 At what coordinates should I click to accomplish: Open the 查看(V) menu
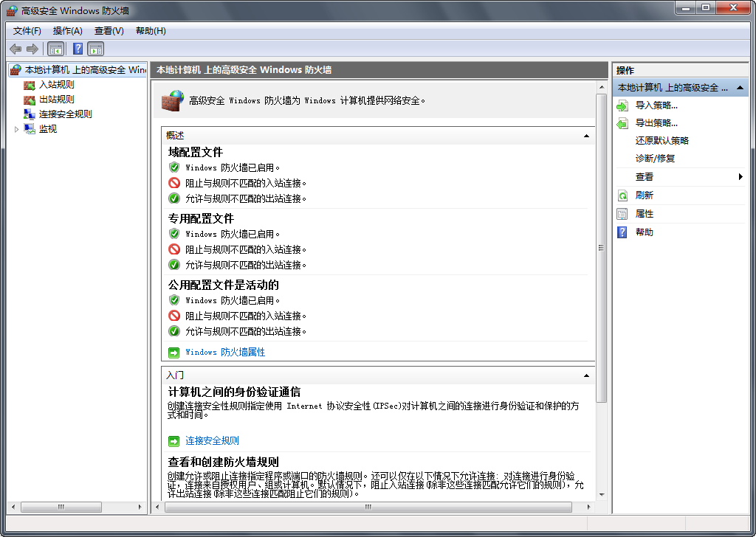[109, 31]
